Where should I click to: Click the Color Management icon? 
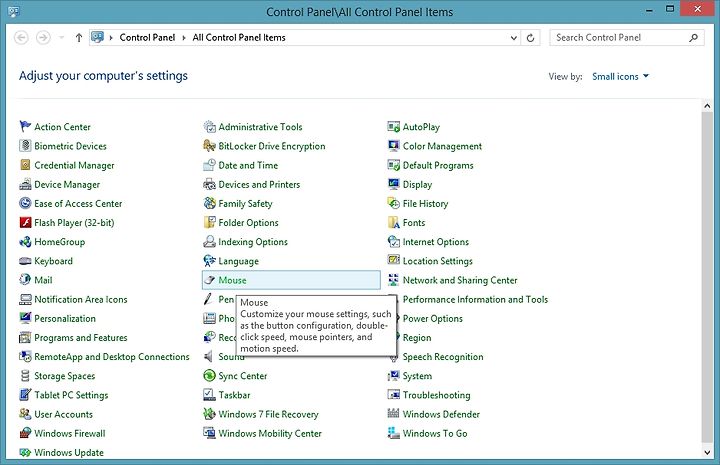click(x=394, y=146)
